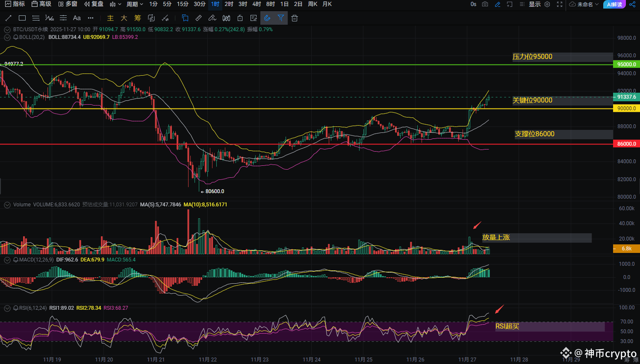Enter fullscreen chart mode

(560, 4)
